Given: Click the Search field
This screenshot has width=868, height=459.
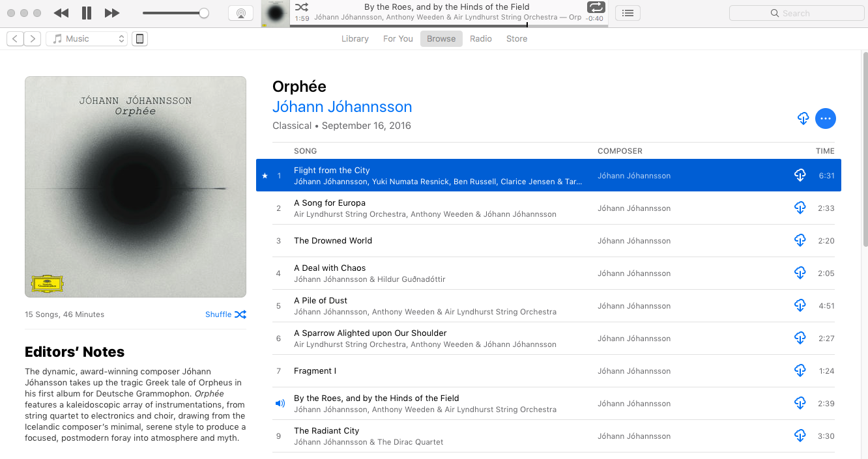Looking at the screenshot, I should 796,13.
